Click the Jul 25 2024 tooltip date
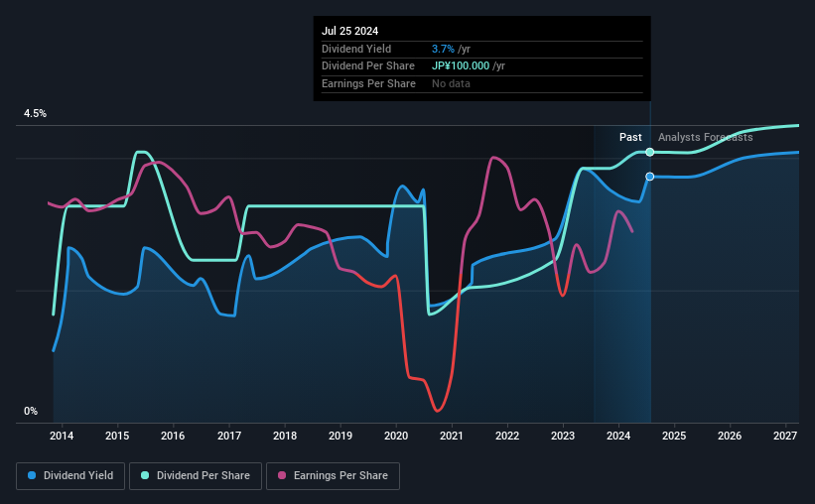The image size is (815, 504). [x=349, y=31]
